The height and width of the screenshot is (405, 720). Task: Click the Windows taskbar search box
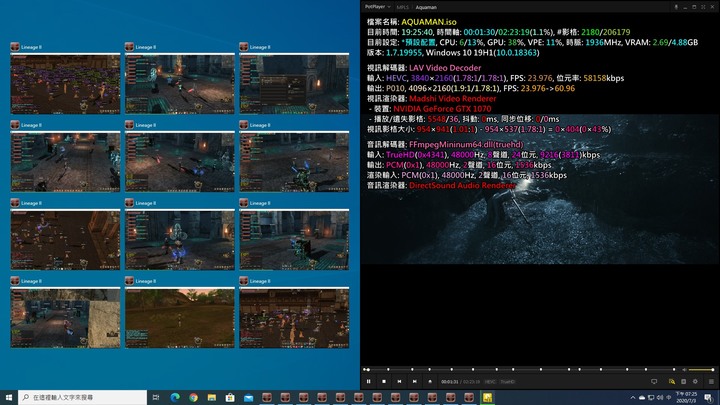click(x=83, y=397)
